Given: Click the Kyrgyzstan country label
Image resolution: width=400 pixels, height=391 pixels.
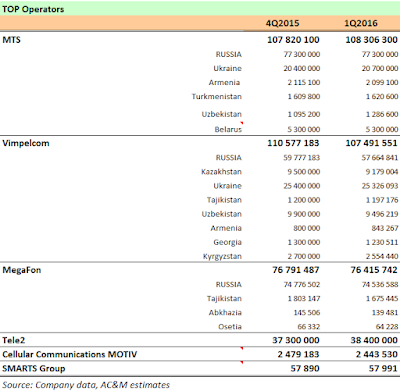Looking at the screenshot, I should [x=222, y=257].
